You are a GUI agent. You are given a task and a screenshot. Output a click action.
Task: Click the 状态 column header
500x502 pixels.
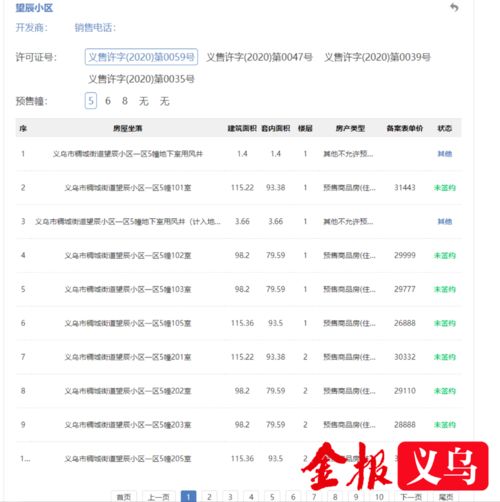(445, 128)
